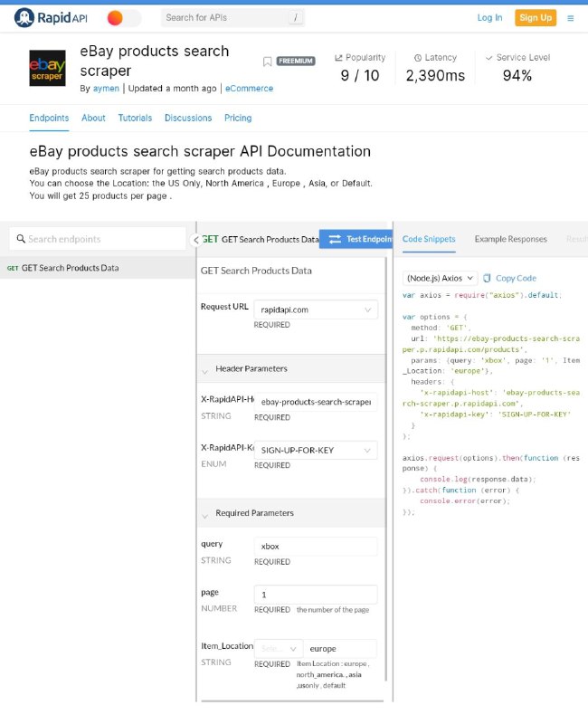Toggle the orange theme switch

(123, 18)
